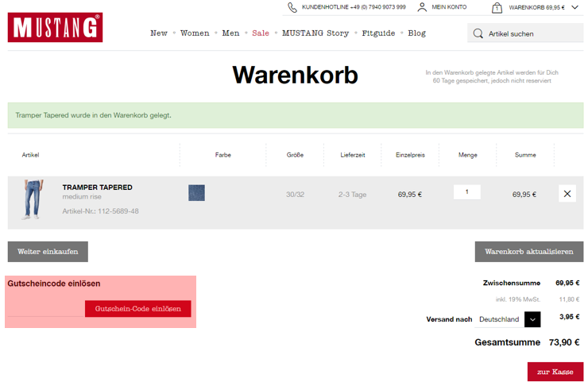Click the MUSTANG logo

coord(55,27)
